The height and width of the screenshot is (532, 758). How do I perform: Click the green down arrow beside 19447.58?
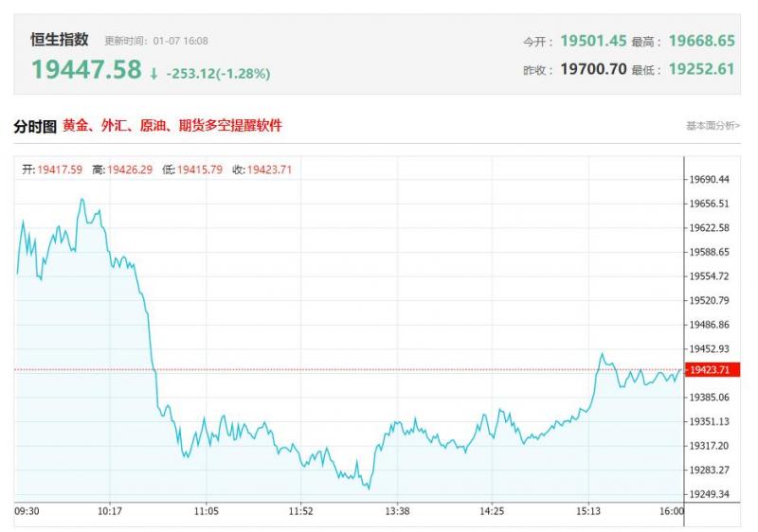153,73
